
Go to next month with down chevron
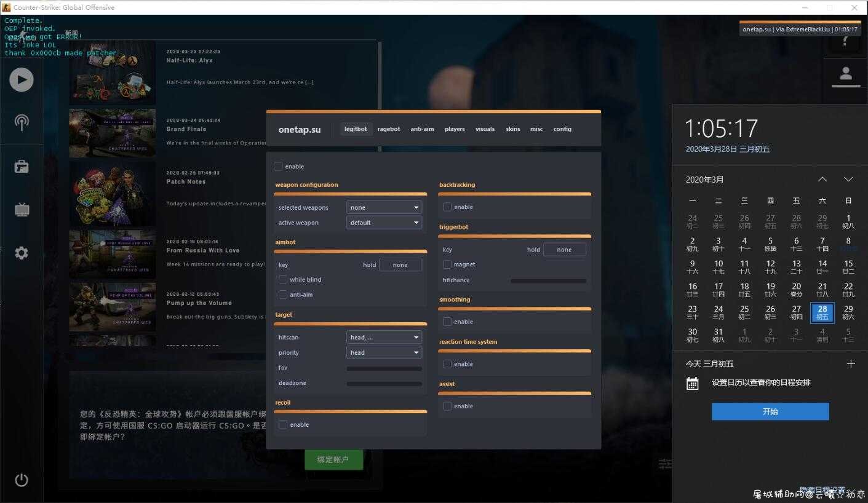point(848,180)
